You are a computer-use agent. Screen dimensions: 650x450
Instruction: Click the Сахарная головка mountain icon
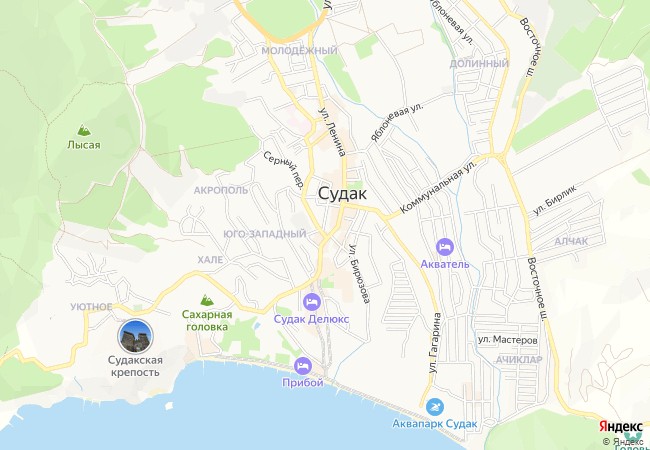(x=207, y=300)
